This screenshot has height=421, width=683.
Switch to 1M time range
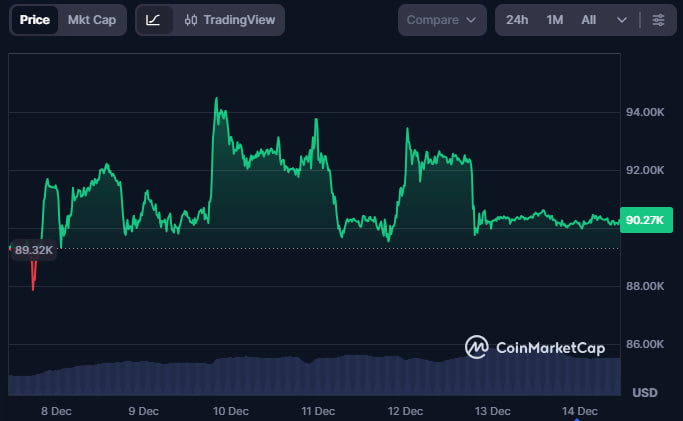pos(555,20)
